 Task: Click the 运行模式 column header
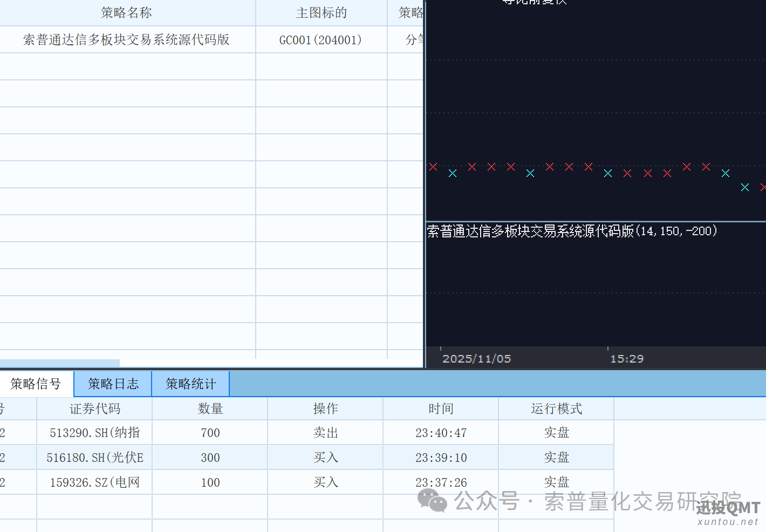tap(556, 408)
